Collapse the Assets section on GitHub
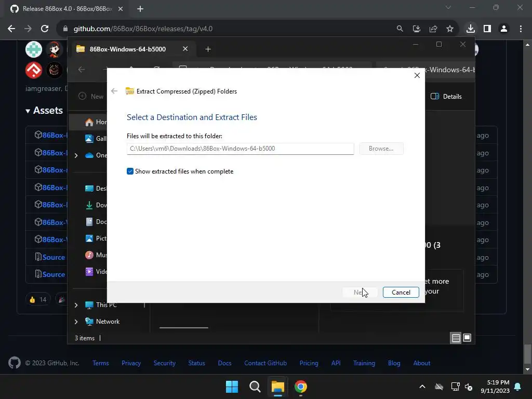This screenshot has width=532, height=399. [44, 110]
